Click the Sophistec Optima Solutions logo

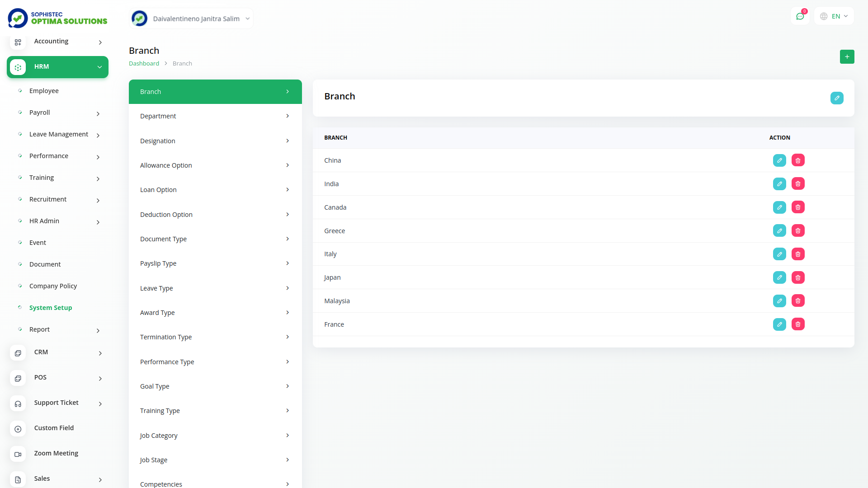pyautogui.click(x=57, y=18)
